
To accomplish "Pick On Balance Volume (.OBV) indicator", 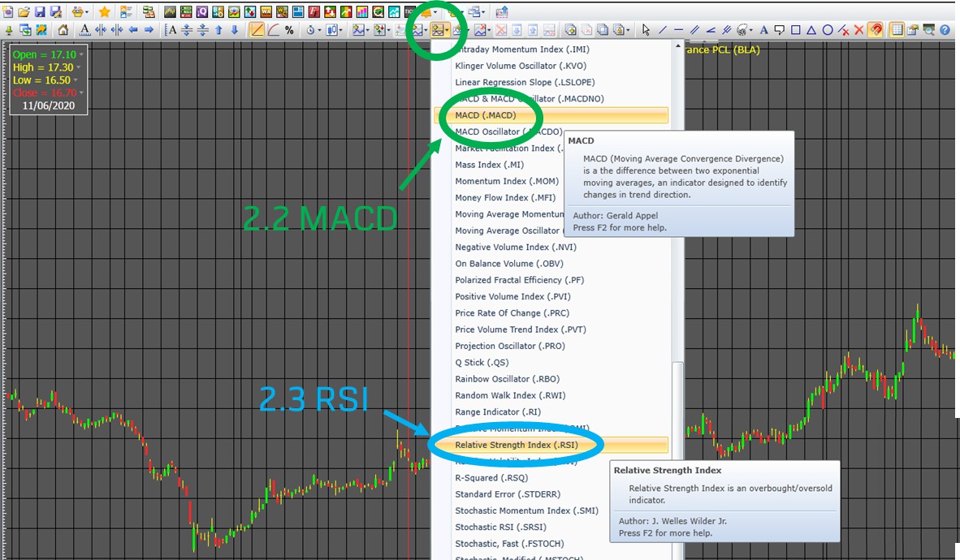I will [508, 264].
